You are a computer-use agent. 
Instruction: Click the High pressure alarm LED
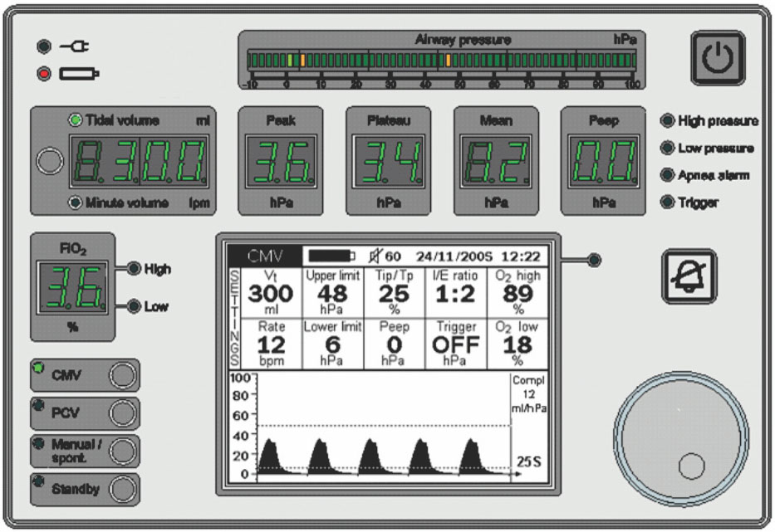pyautogui.click(x=667, y=121)
